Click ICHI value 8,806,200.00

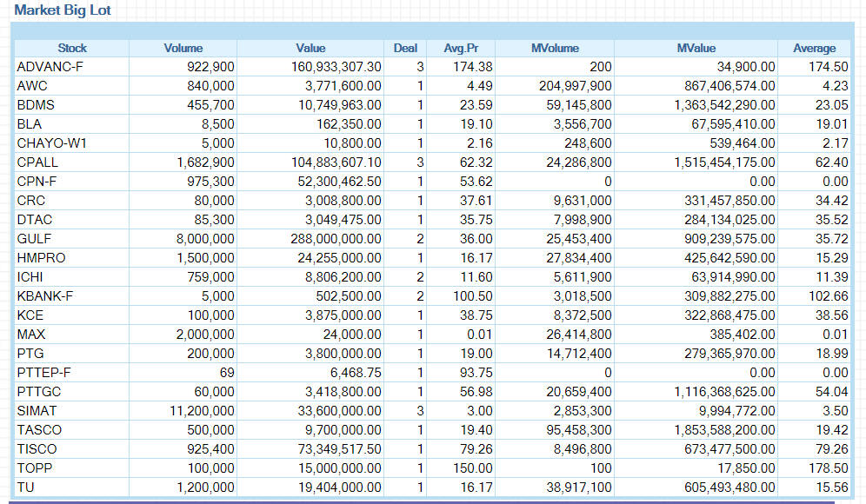coord(343,277)
